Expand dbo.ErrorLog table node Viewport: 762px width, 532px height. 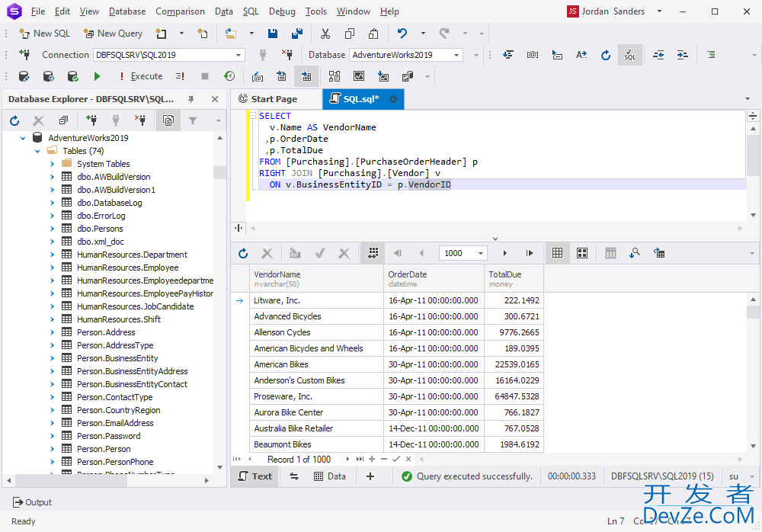click(52, 216)
